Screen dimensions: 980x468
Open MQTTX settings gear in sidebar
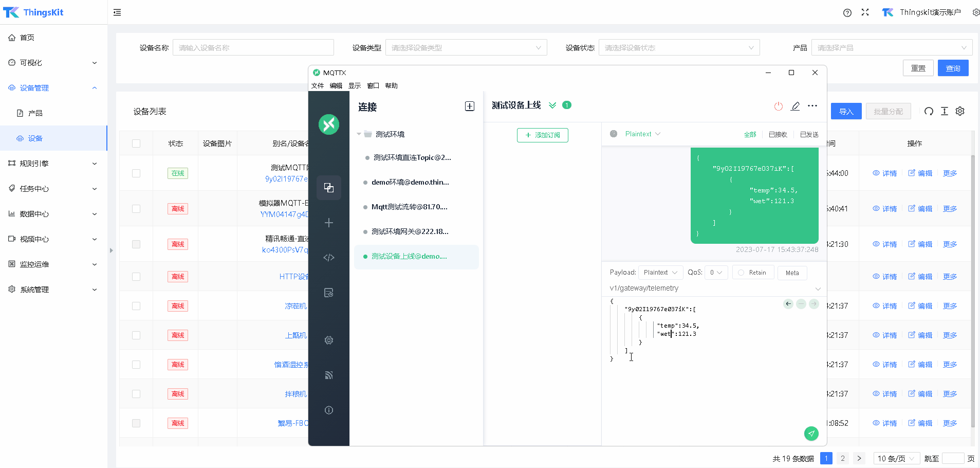(329, 340)
